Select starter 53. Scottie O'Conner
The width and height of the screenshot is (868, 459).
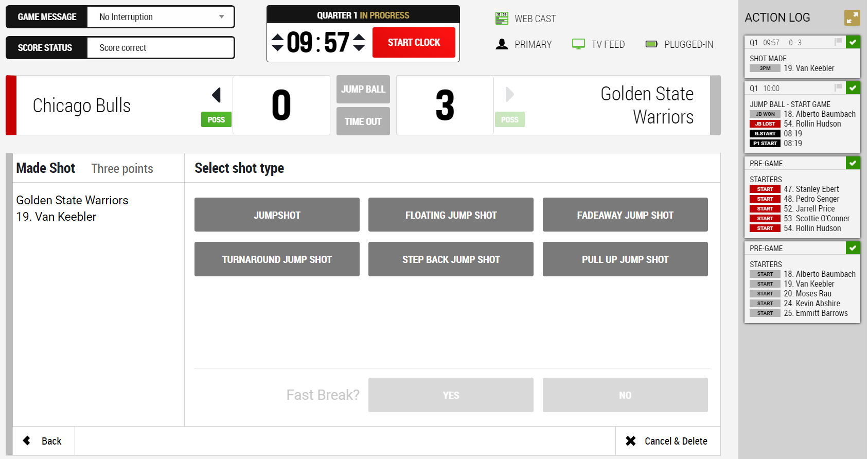click(x=800, y=218)
